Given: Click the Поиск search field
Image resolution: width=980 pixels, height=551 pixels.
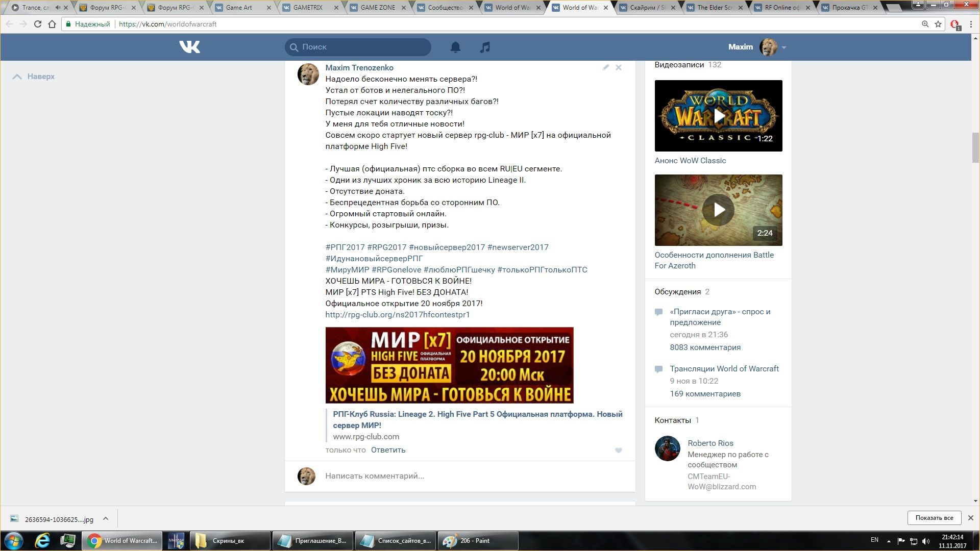Looking at the screenshot, I should pos(358,47).
